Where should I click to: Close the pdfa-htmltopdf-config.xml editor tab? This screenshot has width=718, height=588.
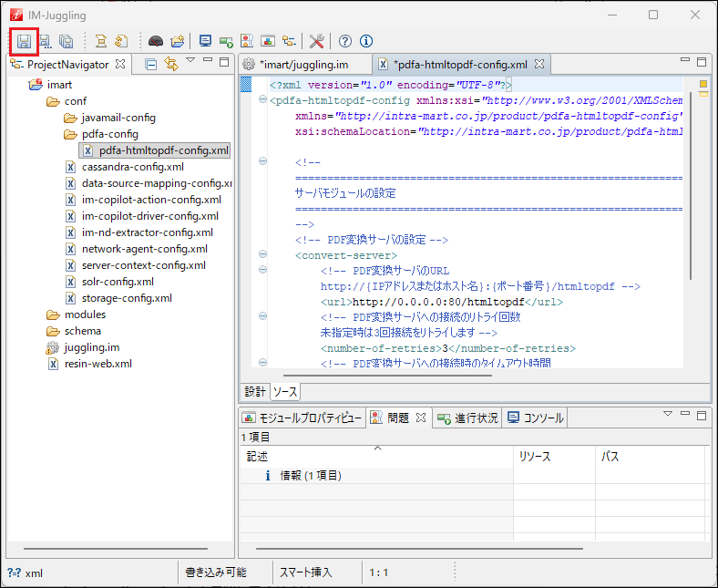pyautogui.click(x=539, y=65)
